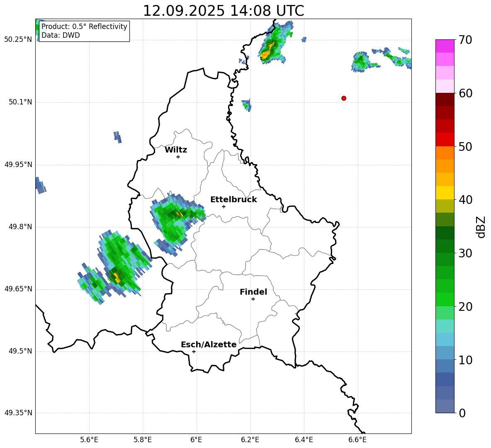Click the colorbar tick label 70
Viewport: 491px width, 448px height.
(x=465, y=40)
